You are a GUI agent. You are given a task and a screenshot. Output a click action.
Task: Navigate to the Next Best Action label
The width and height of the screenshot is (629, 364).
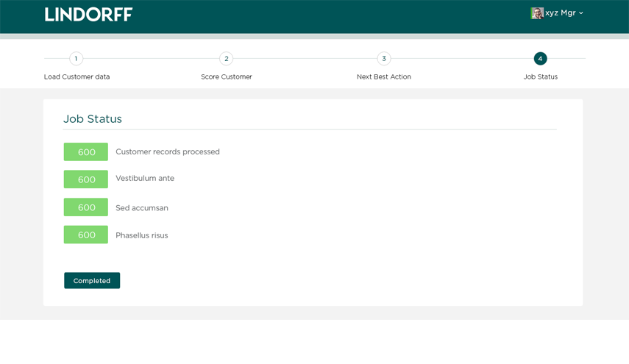pos(383,76)
